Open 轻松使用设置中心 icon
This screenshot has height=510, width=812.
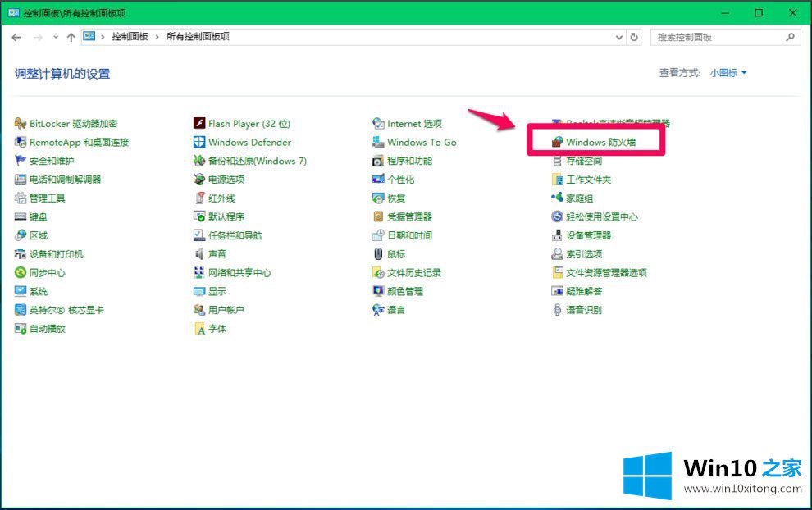pyautogui.click(x=557, y=216)
